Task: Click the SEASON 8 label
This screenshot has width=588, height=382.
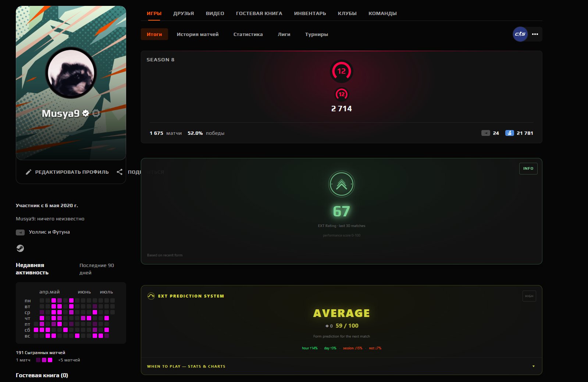Action: coord(160,60)
